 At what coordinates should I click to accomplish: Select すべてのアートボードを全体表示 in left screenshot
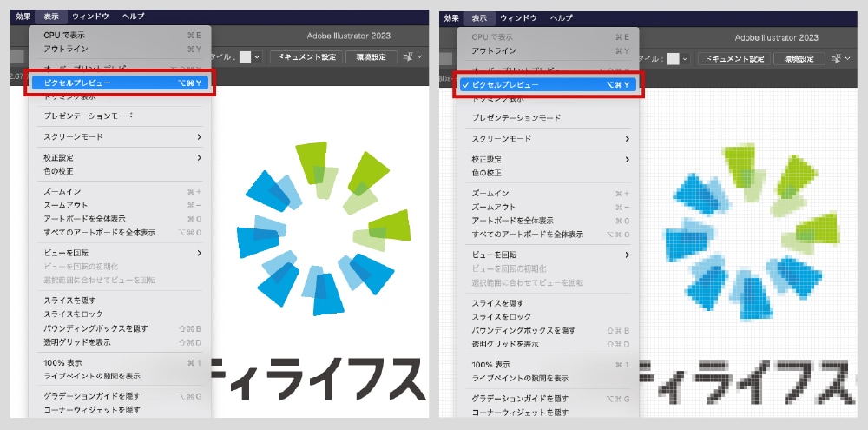pyautogui.click(x=120, y=232)
